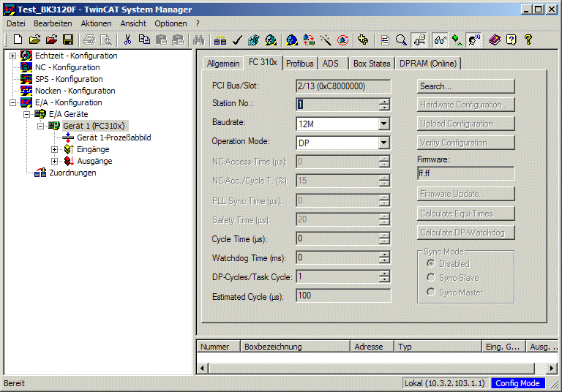Click the Choose target system icon

click(363, 39)
